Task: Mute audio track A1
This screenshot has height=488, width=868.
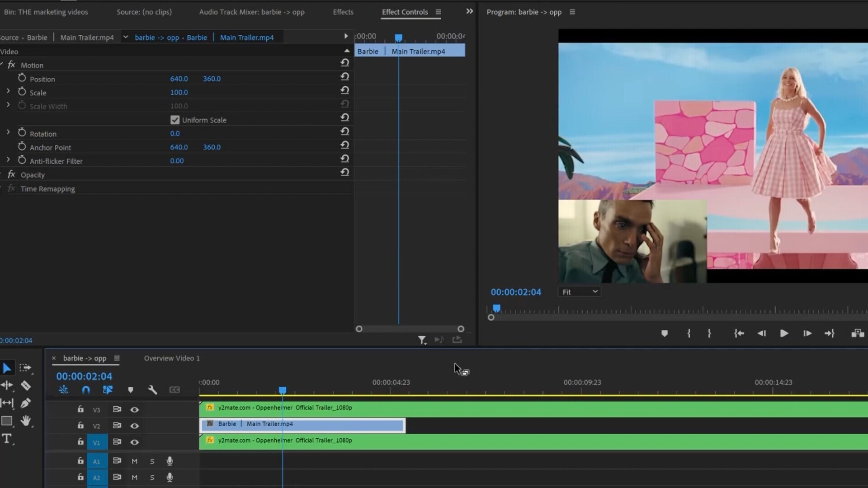Action: (x=134, y=461)
